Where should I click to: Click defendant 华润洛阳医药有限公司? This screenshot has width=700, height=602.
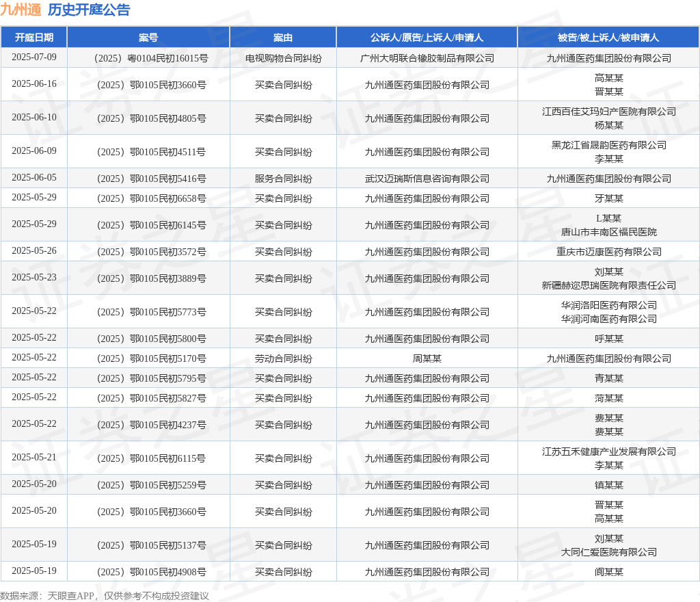click(x=609, y=306)
